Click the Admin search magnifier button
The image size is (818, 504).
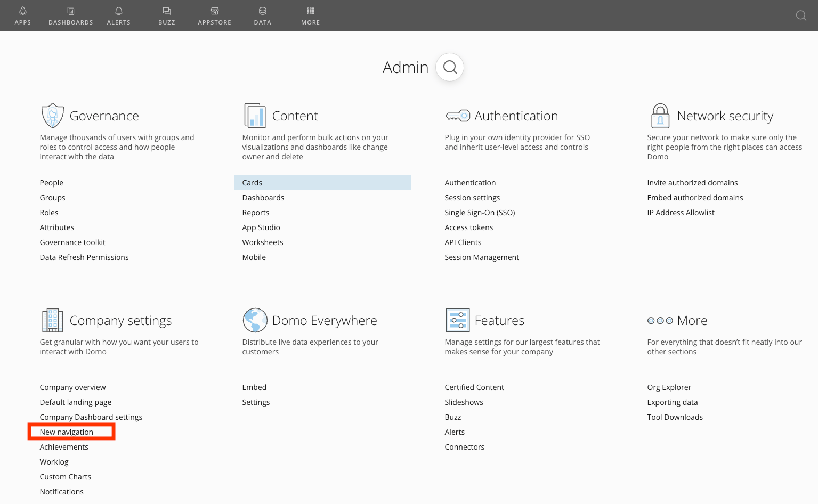click(450, 67)
